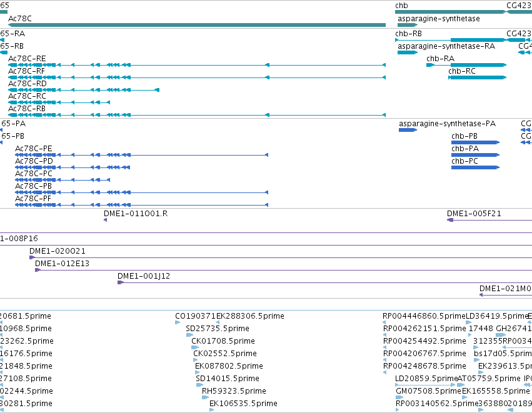Click the LD20859.5prime alignment line
This screenshot has width=532, height=413.
[x=425, y=385]
